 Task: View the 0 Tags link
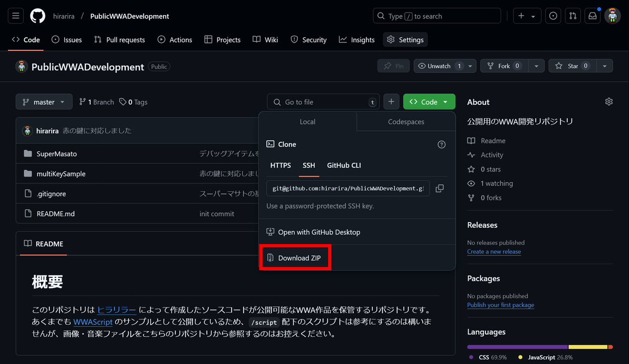pos(133,102)
